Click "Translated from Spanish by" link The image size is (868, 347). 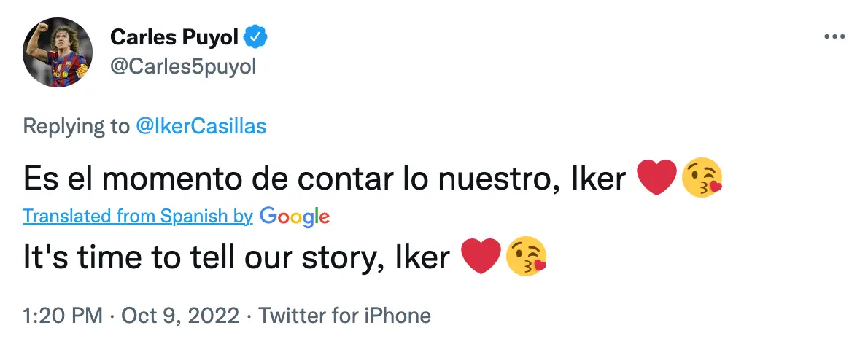138,217
